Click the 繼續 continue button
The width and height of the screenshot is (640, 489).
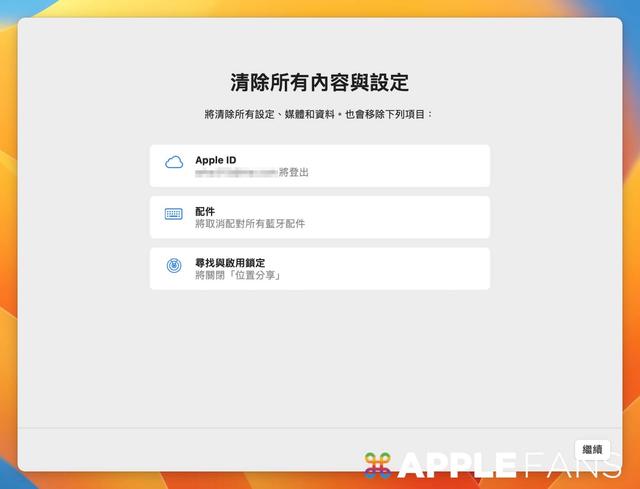592,449
